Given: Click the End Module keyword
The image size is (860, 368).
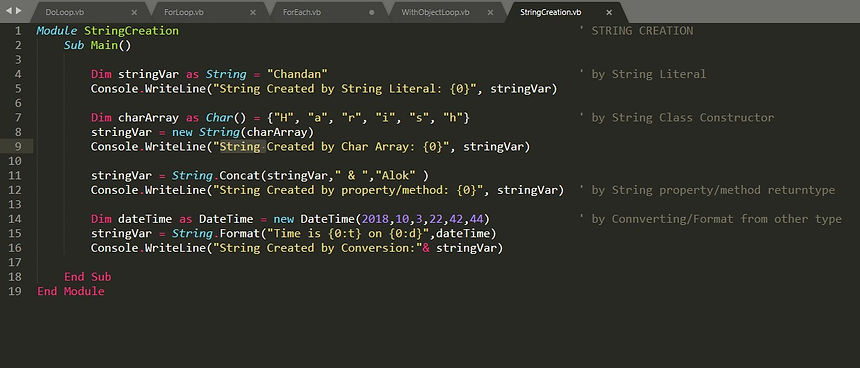Looking at the screenshot, I should point(71,291).
